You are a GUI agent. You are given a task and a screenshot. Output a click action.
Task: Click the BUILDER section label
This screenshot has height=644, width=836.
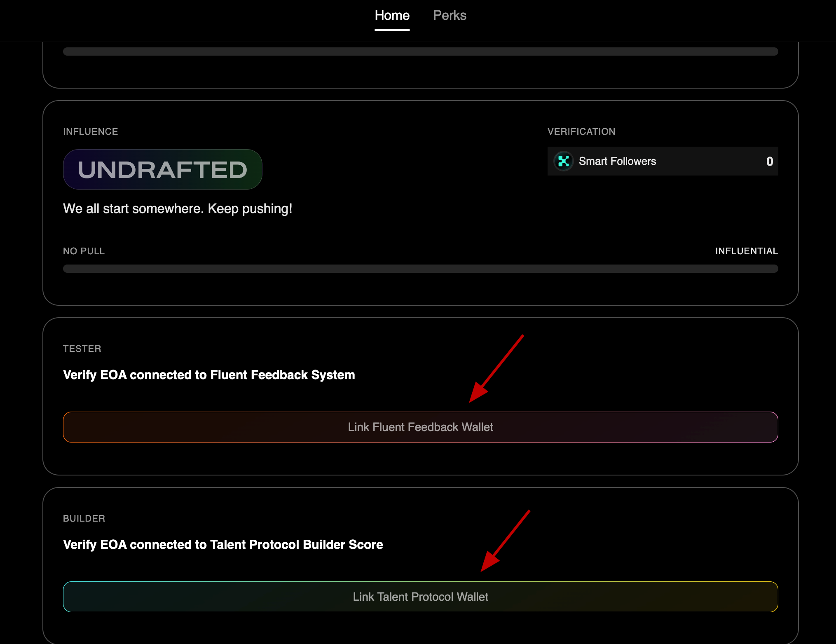[84, 518]
